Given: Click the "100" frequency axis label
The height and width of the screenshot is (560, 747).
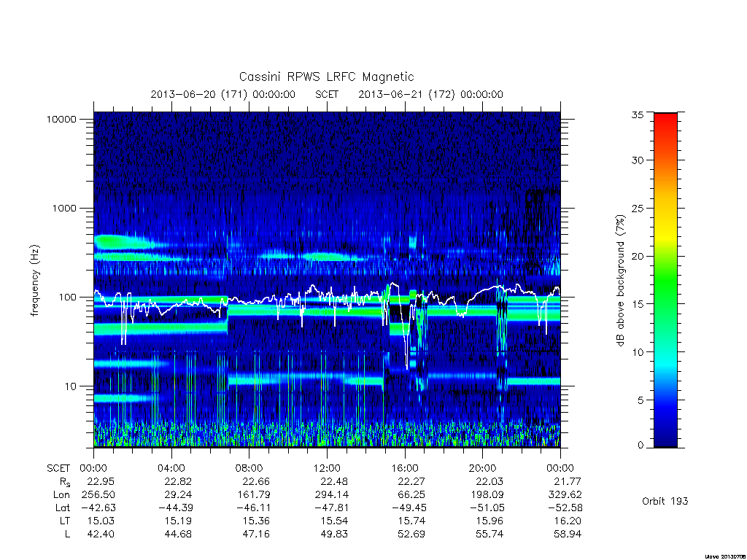Looking at the screenshot, I should click(x=67, y=297).
